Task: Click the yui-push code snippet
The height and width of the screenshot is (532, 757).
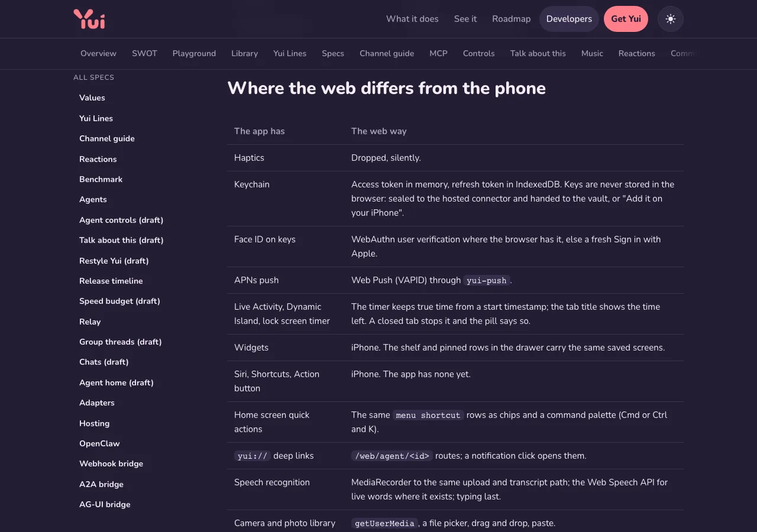Action: 487,280
